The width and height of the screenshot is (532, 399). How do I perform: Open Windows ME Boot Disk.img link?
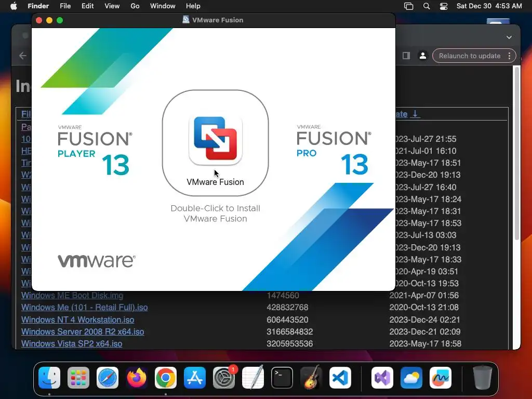(72, 295)
